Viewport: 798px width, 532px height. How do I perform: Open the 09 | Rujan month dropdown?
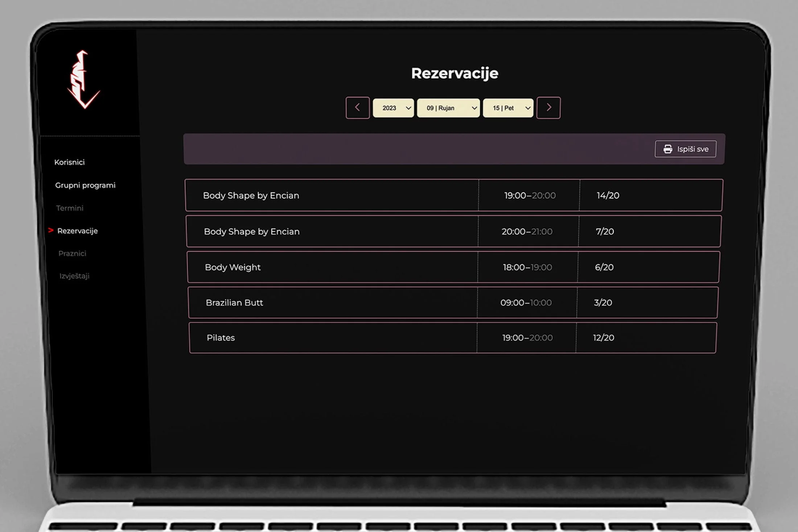coord(448,108)
